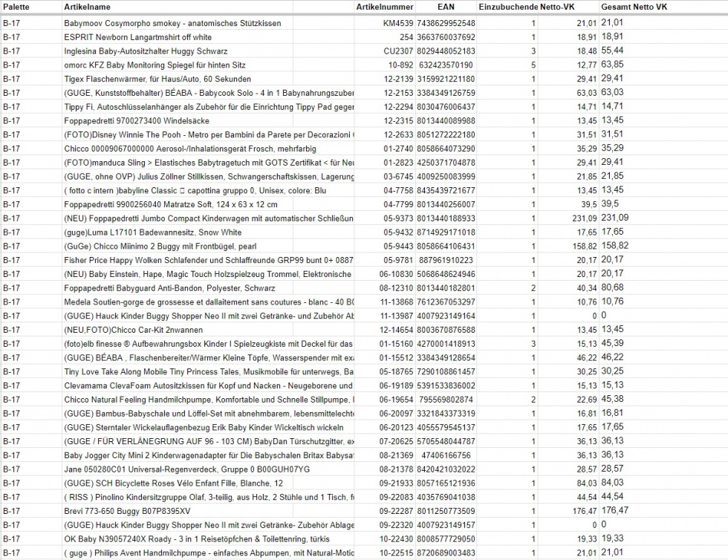Screen dimensions: 728x560
Task: Select article number "06-10830"
Action: (x=396, y=274)
